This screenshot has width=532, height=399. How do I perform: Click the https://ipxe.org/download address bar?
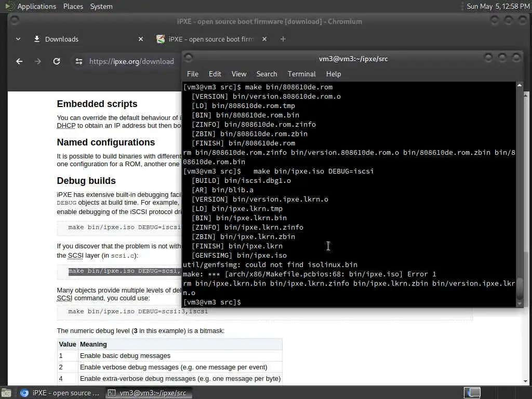coord(131,61)
